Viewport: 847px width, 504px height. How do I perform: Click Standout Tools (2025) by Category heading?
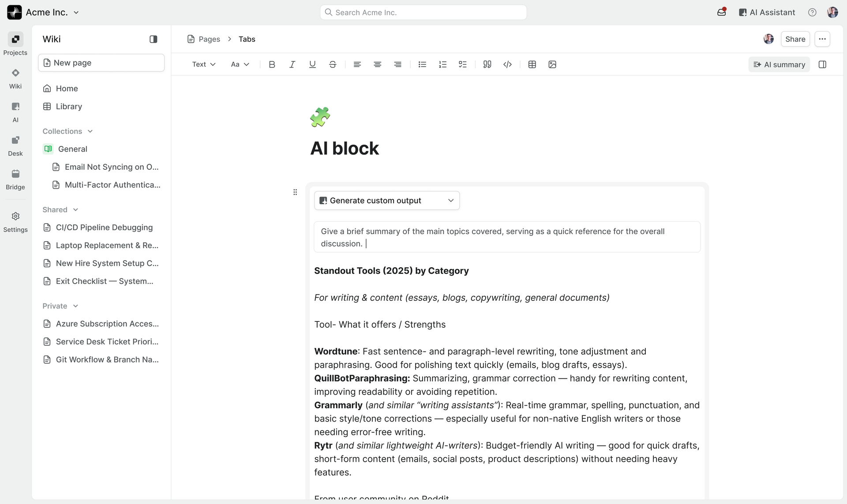391,271
